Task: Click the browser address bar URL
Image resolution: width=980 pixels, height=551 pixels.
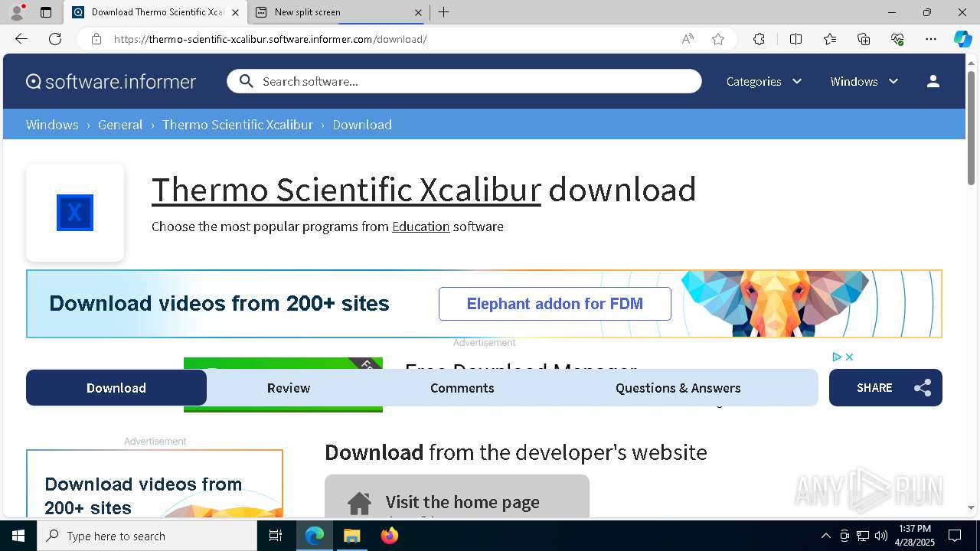Action: click(270, 39)
